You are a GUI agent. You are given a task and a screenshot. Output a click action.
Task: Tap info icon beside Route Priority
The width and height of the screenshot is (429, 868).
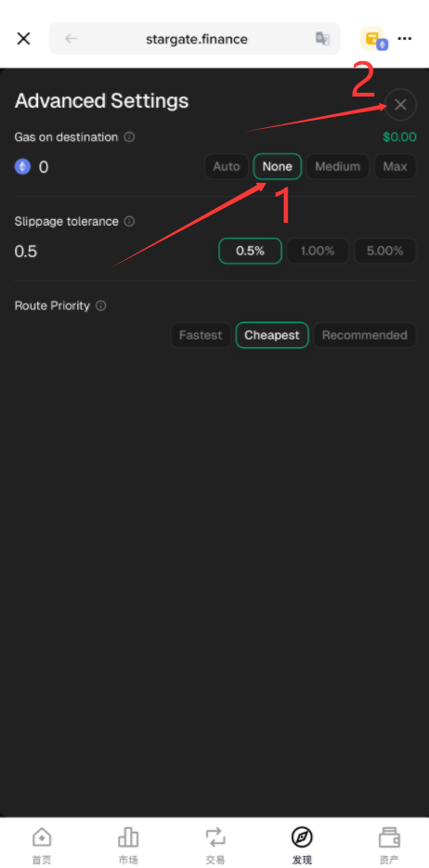click(100, 305)
